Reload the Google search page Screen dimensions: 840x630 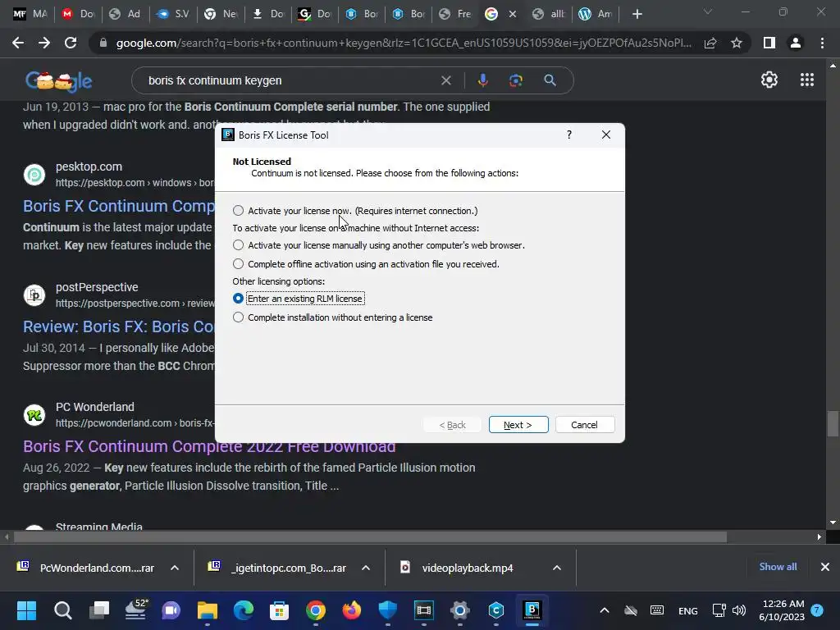pos(71,43)
